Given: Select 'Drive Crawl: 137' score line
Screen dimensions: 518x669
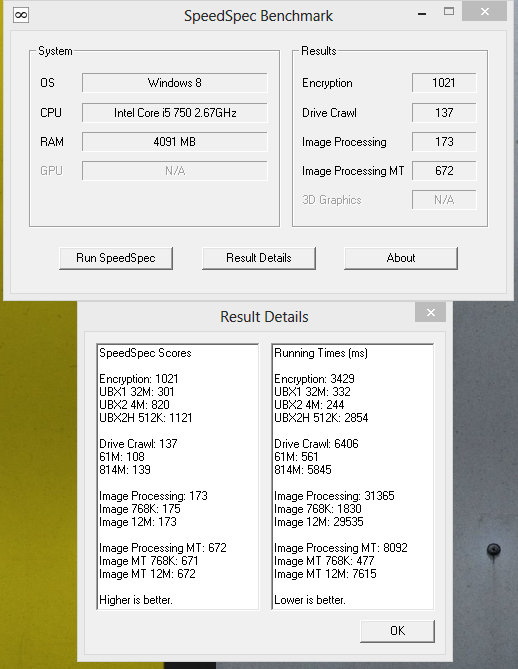Looking at the screenshot, I should (138, 444).
